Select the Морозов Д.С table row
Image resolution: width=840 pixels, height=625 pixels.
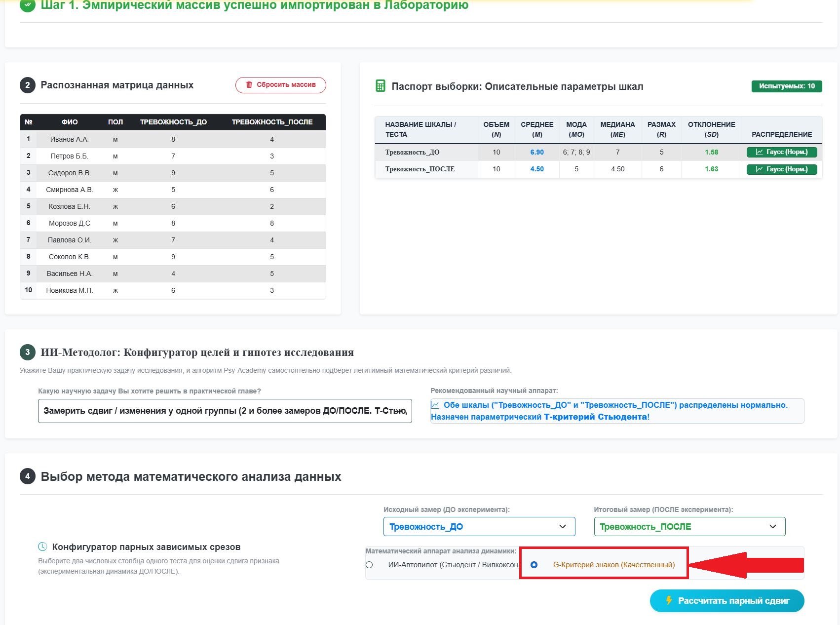(x=173, y=223)
